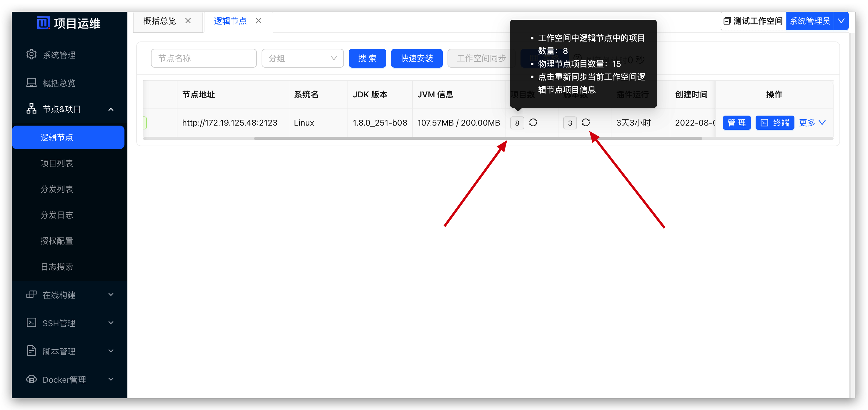Click the 管理 button for the node

736,123
